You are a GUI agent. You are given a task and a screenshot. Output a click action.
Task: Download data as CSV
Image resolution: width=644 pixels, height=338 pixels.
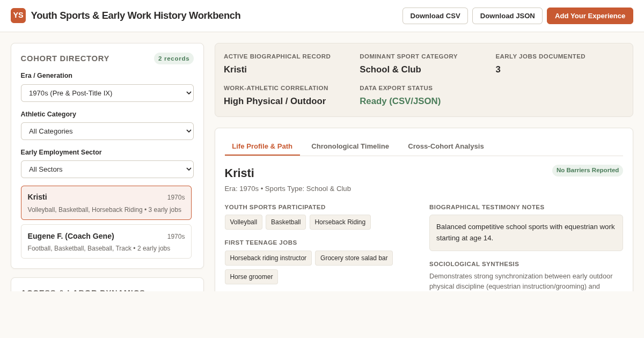coord(435,16)
